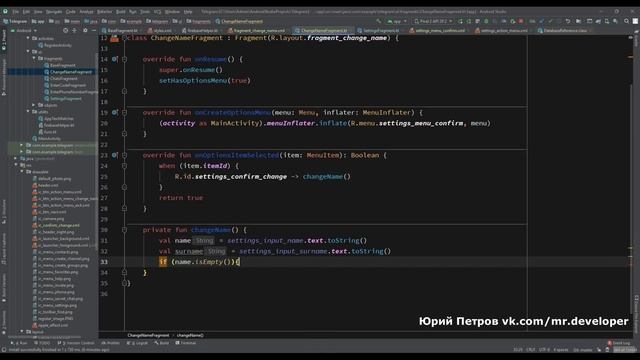Collapse the utilits folder
Image resolution: width=640 pixels, height=360 pixels.
point(28,111)
